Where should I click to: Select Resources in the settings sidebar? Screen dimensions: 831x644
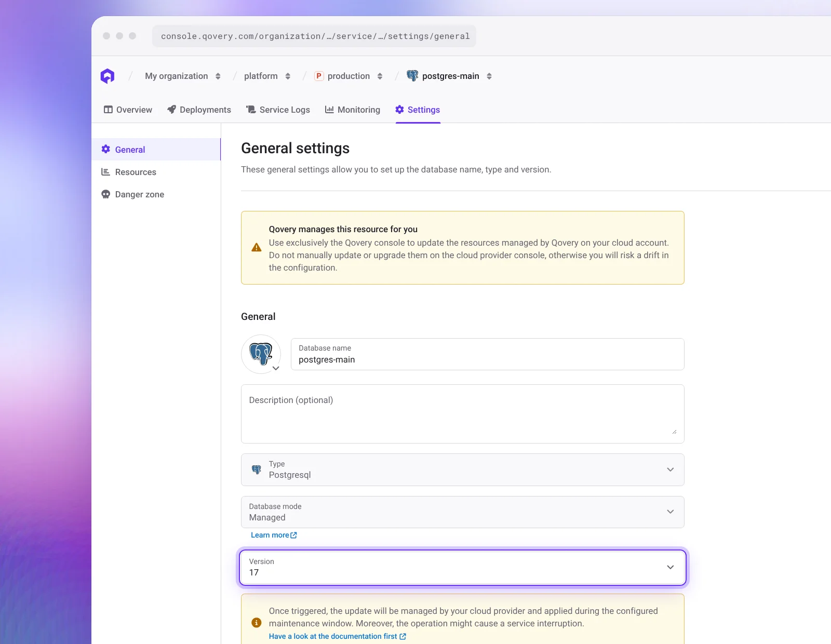[156, 172]
